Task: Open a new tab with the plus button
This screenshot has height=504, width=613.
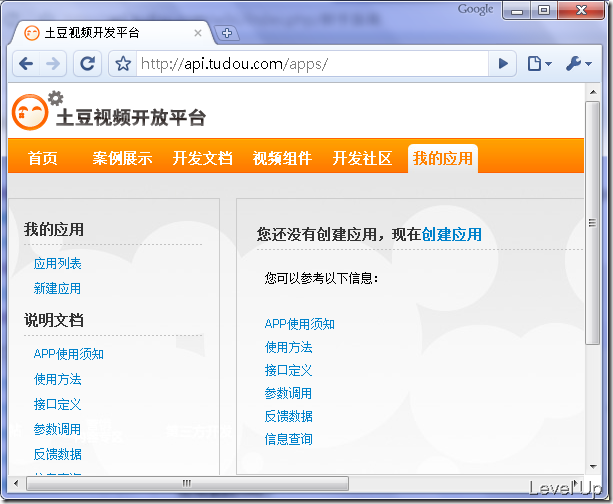Action: pos(227,33)
